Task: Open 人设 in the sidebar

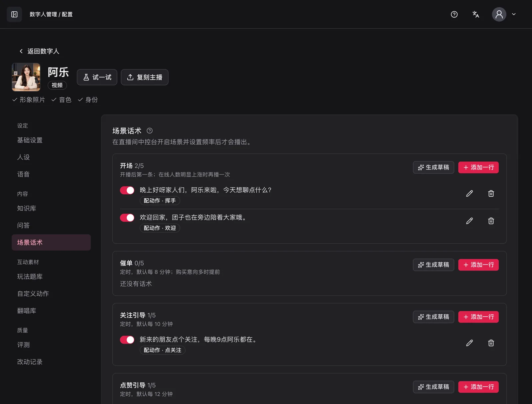Action: (x=51, y=157)
